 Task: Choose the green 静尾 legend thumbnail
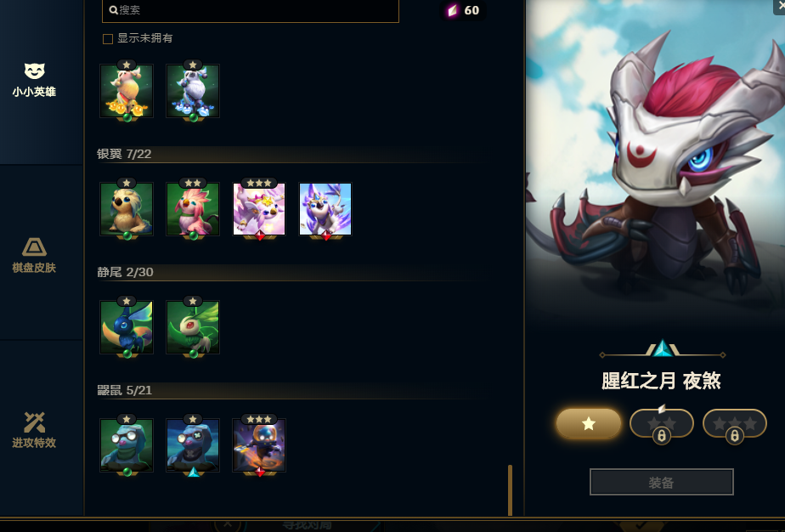coord(193,327)
